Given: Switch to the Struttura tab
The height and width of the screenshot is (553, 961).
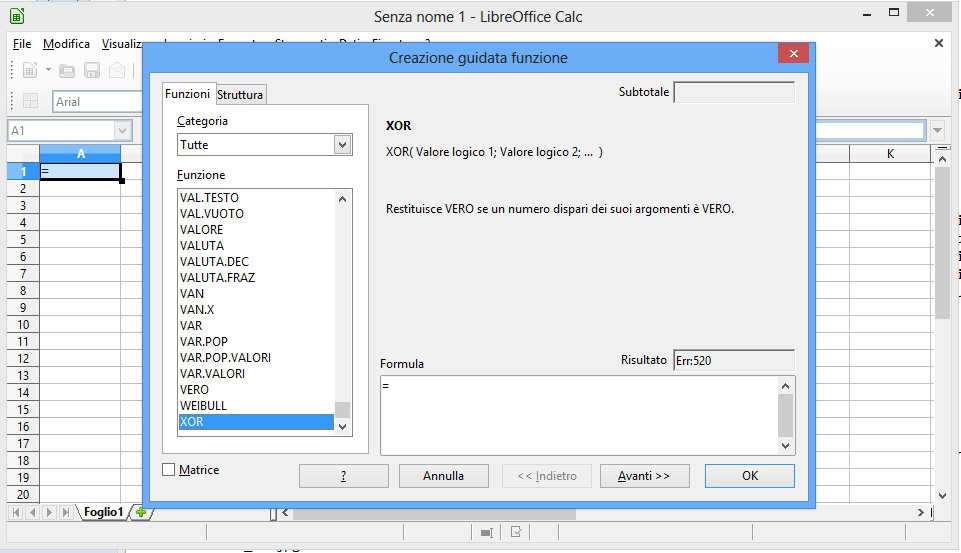Looking at the screenshot, I should pyautogui.click(x=240, y=95).
